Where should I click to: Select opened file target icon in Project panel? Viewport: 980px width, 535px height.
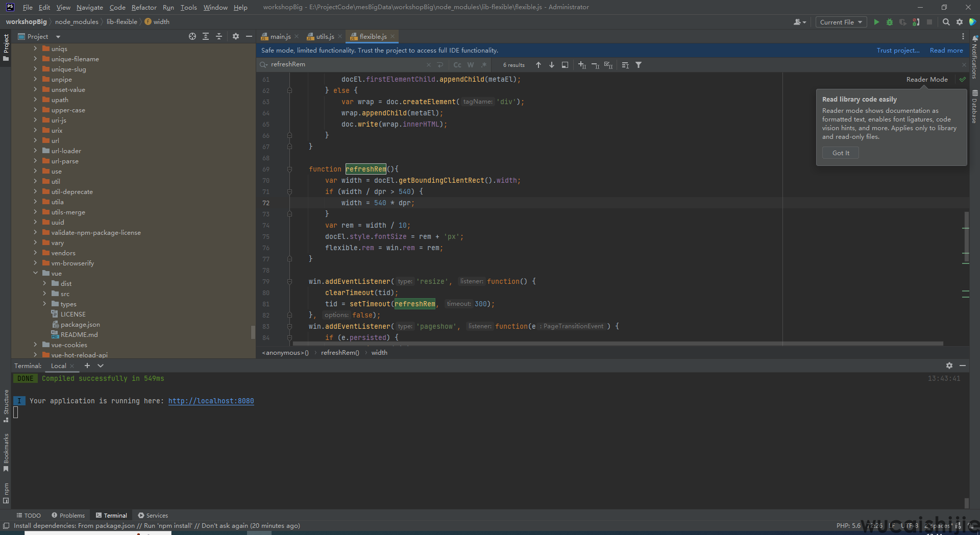[192, 36]
